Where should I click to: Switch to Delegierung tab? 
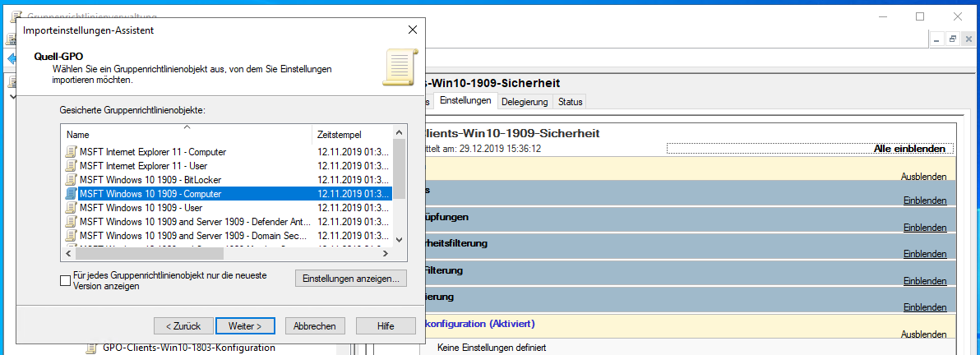pos(525,101)
